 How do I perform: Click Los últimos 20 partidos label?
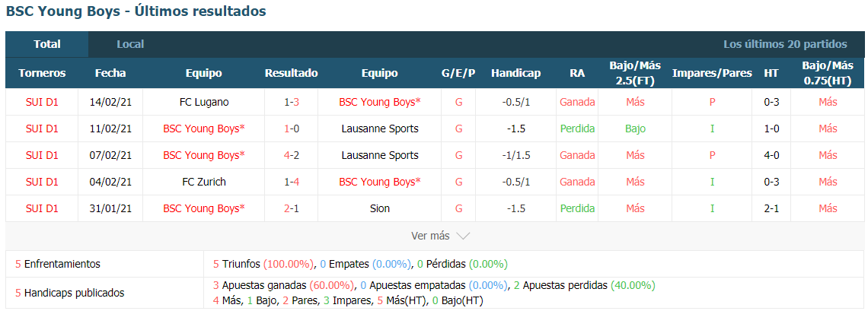click(x=785, y=44)
